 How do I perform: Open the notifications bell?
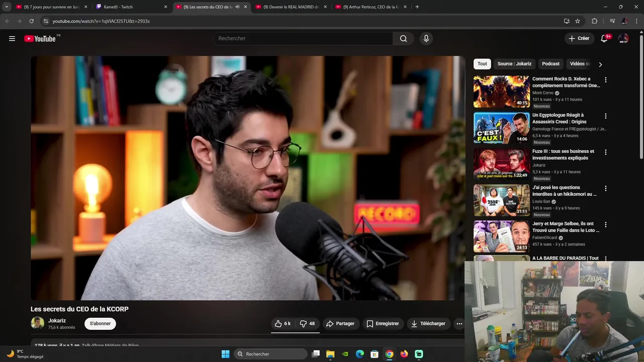605,39
